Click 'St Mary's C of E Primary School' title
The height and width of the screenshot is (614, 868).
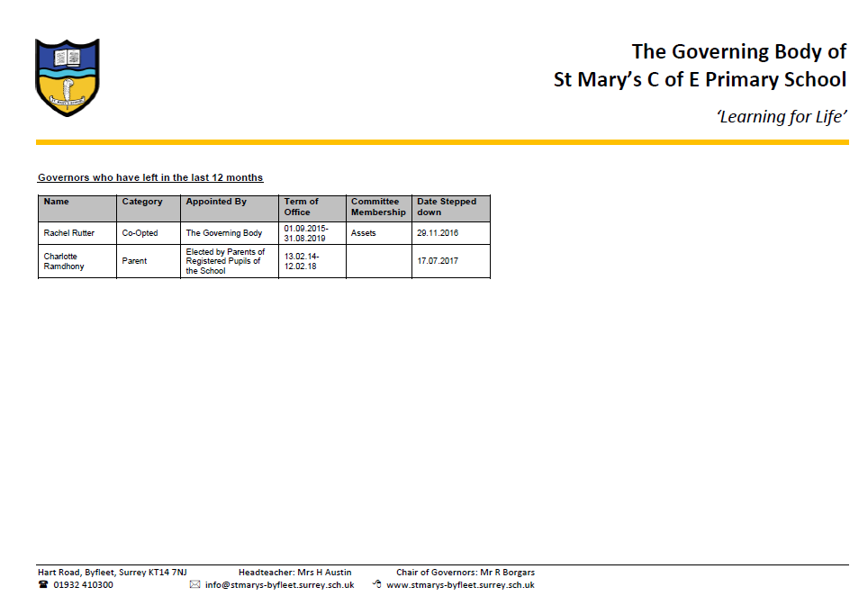701,79
